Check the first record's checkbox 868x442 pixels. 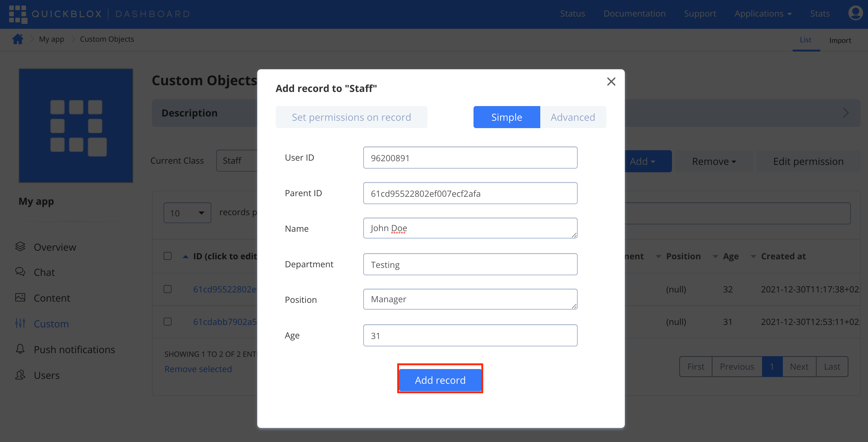[168, 289]
